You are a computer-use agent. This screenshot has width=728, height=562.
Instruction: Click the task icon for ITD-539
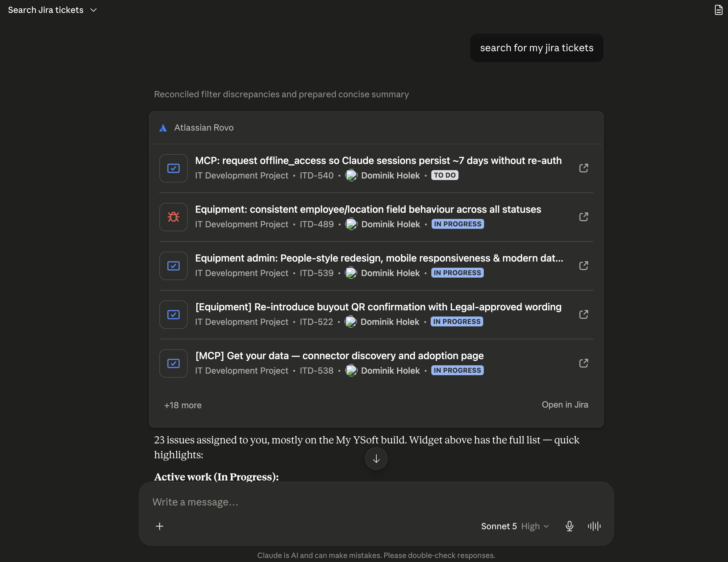173,266
